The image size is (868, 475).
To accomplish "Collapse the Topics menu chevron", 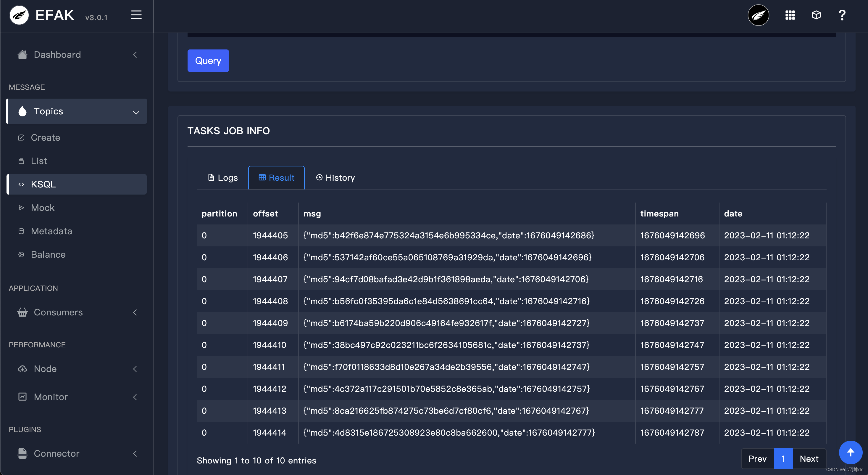I will point(136,112).
